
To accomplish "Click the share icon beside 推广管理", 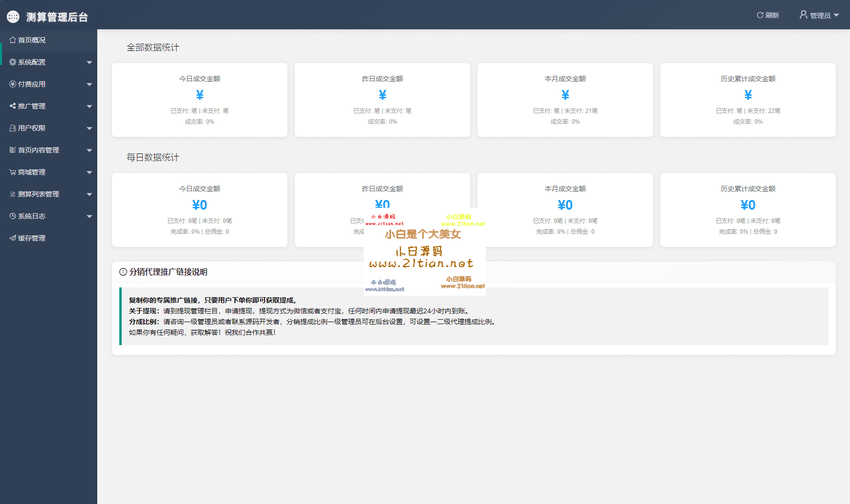I will pos(13,106).
